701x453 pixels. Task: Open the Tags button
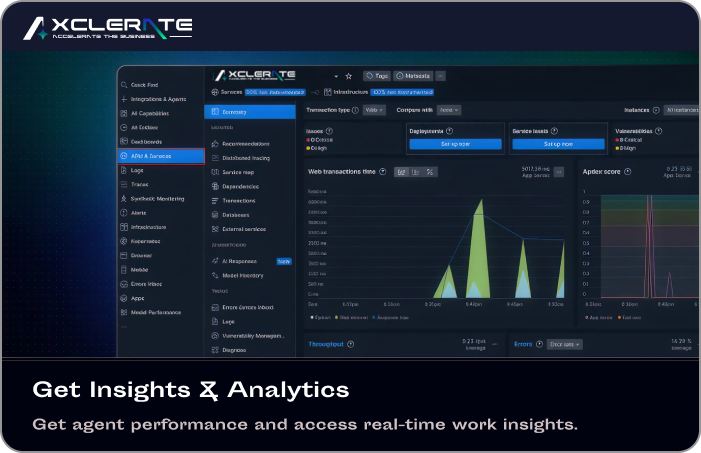tap(377, 76)
